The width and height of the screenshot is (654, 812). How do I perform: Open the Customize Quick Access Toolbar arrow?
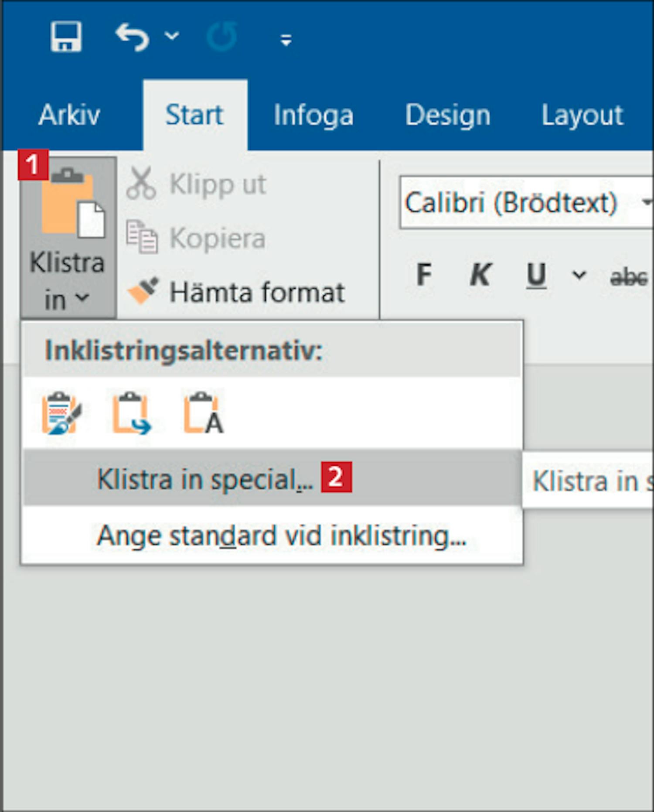(286, 40)
